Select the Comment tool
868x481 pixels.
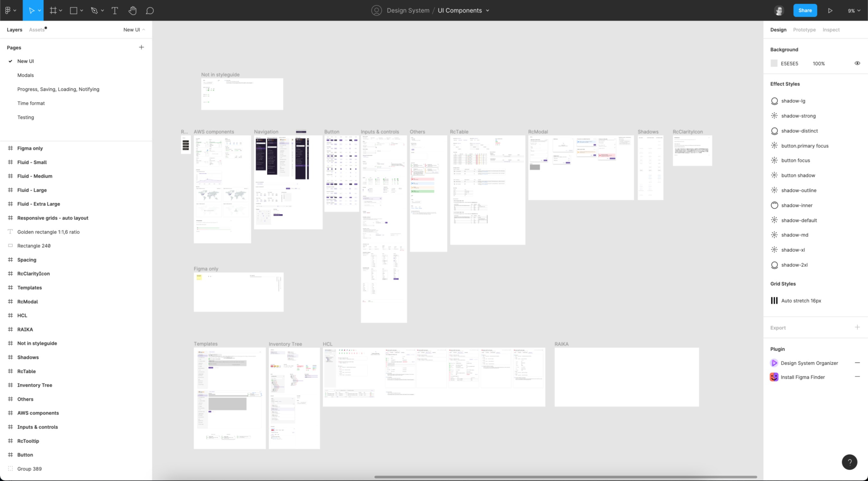point(150,10)
